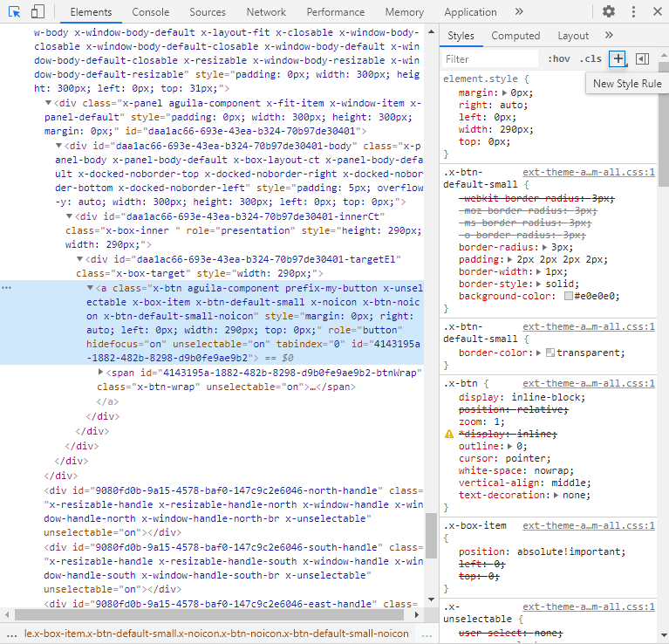Click the cursor: pointer value
Screen dimensions: 669x644
[528, 459]
